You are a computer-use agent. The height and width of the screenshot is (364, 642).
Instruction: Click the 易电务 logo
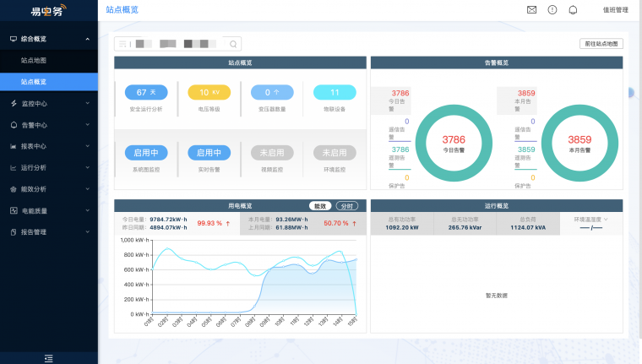point(49,12)
